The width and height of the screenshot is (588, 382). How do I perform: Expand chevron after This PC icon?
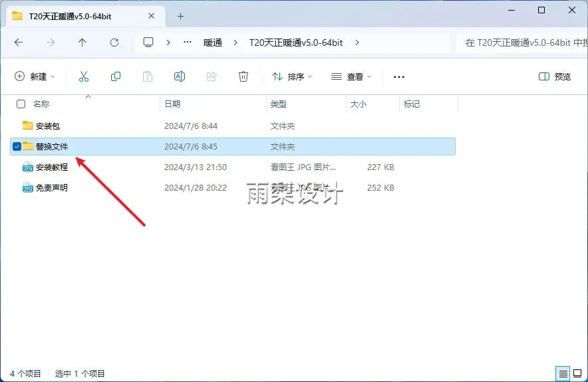(168, 43)
